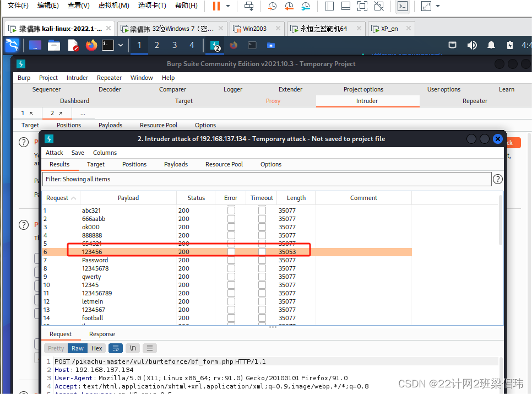Screen dimensions: 532x394
Task: Click the VMware pause virtual machine icon
Action: click(x=216, y=6)
